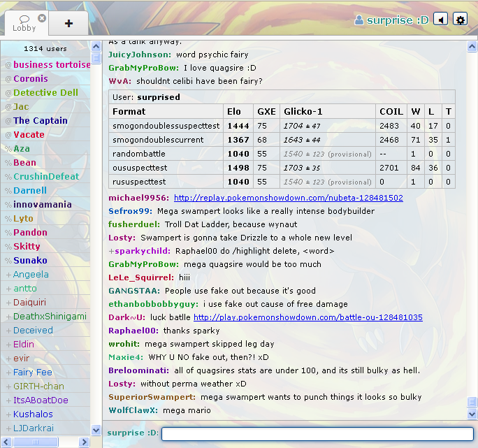Switch to the Lobby tab
Screen dimensions: 478x448
[x=24, y=23]
